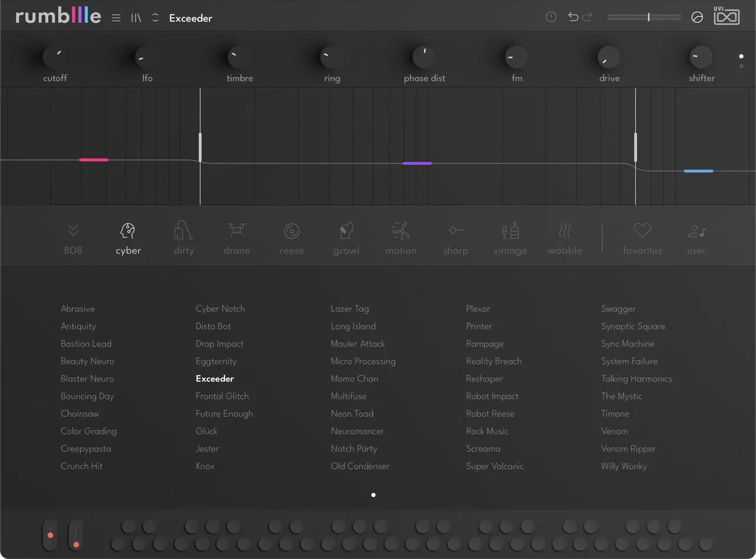Image resolution: width=756 pixels, height=559 pixels.
Task: Load the Jester preset
Action: 207,449
